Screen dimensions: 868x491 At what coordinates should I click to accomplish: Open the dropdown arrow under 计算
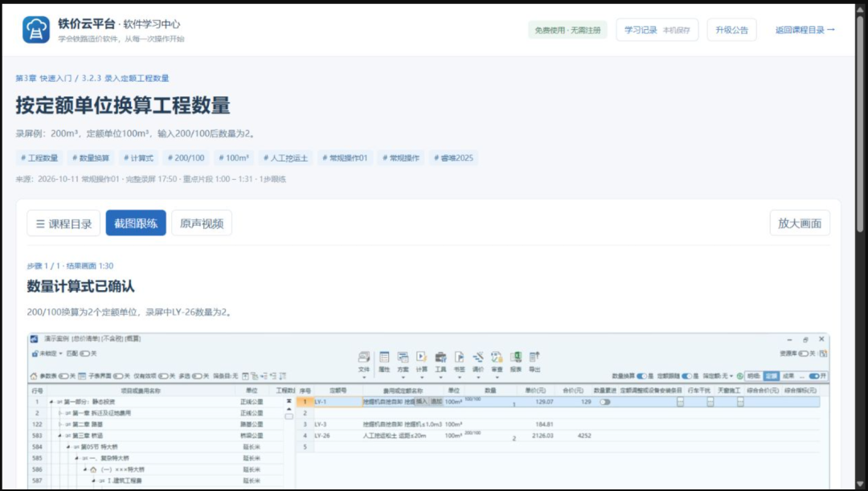point(421,378)
